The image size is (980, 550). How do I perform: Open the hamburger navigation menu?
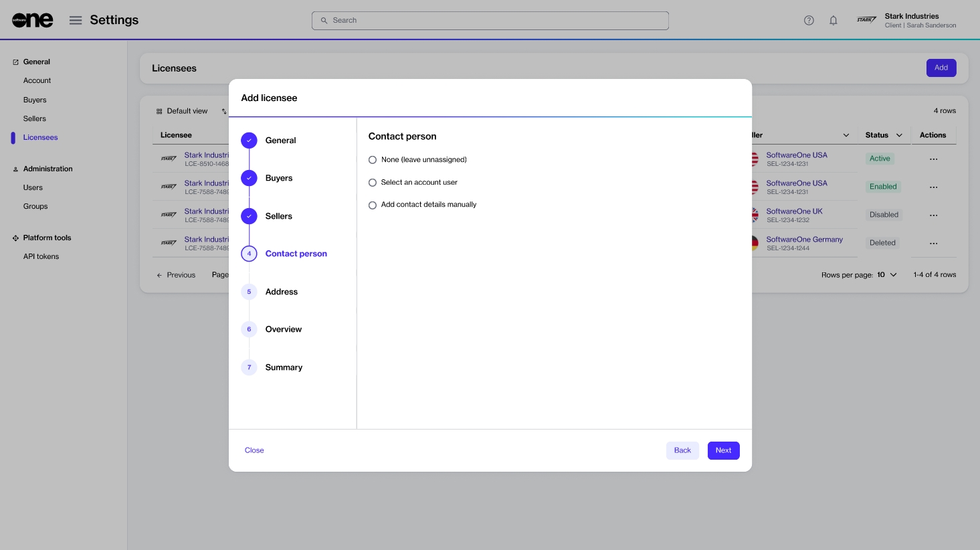tap(76, 20)
